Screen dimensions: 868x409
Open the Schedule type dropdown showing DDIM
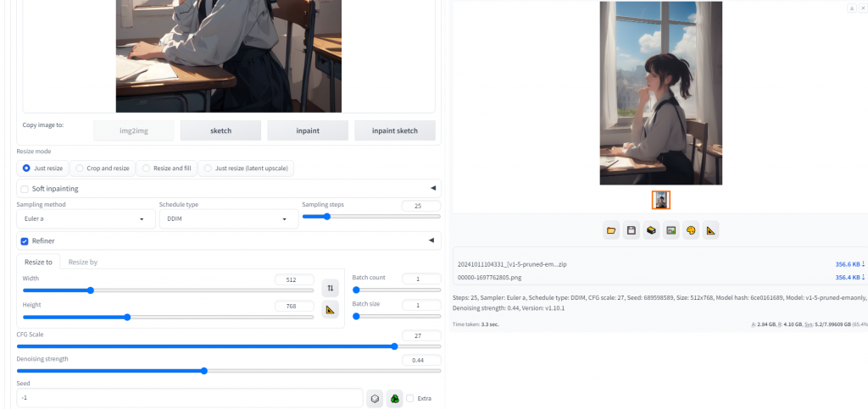click(229, 218)
